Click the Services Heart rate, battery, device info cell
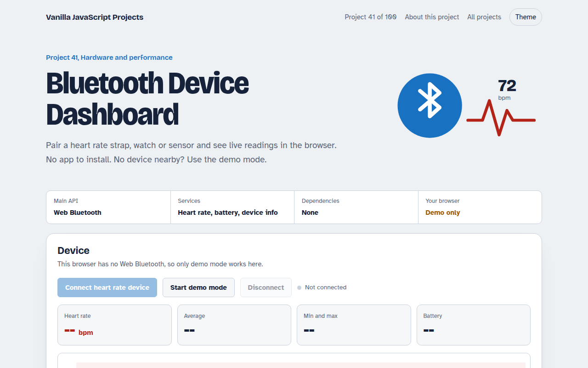This screenshot has height=368, width=588. click(x=232, y=207)
